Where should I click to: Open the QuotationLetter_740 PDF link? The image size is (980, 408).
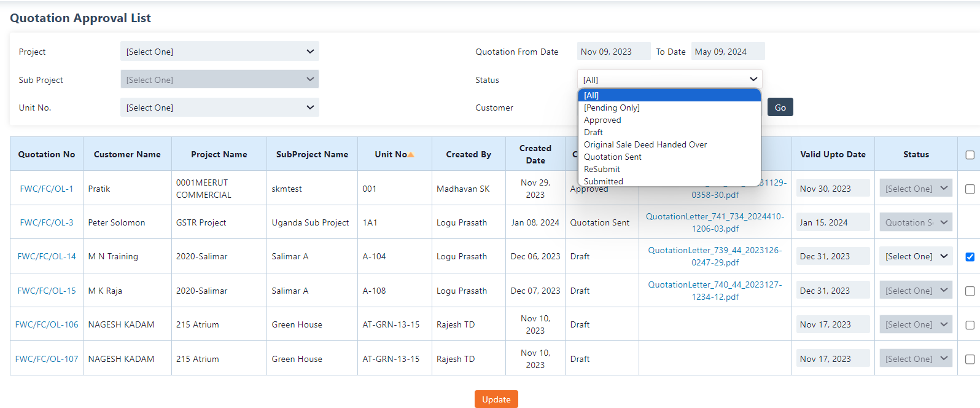[x=715, y=291]
